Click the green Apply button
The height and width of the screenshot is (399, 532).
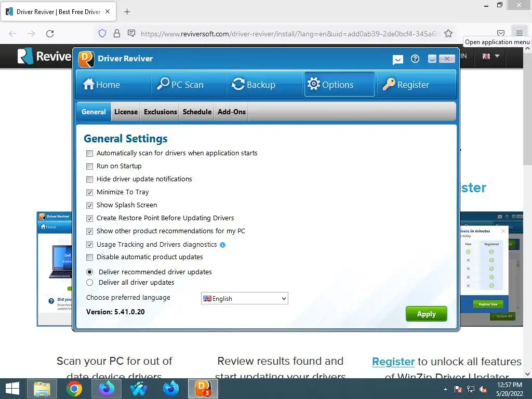point(426,314)
